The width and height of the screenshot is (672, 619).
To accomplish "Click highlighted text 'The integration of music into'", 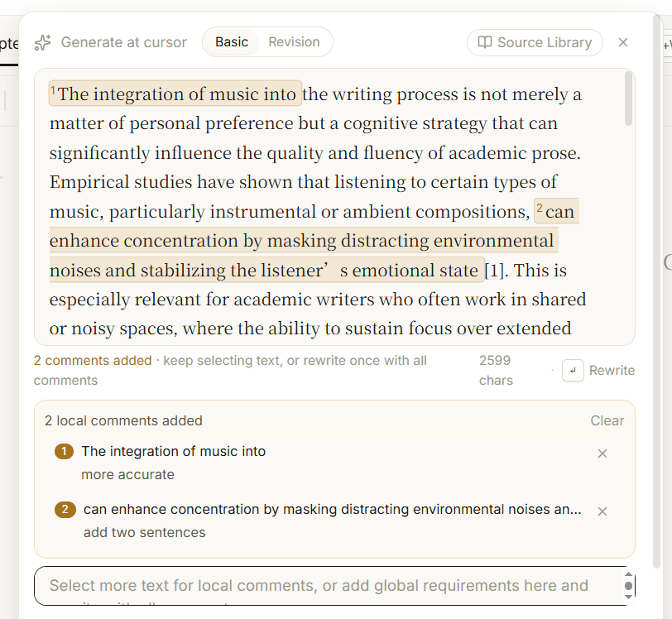I will 175,94.
